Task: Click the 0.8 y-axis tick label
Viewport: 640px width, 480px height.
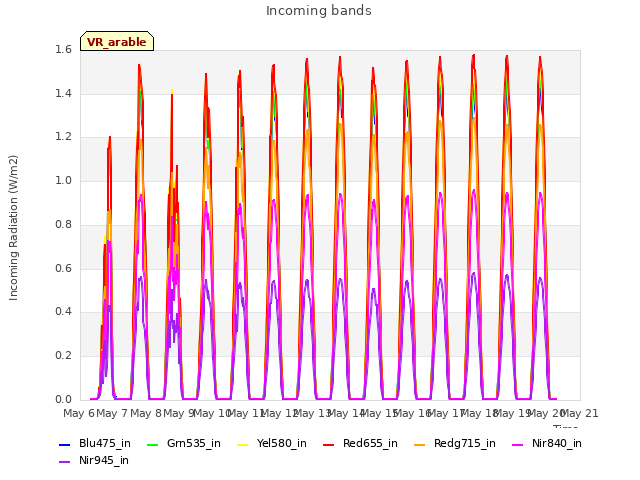Action: [x=63, y=224]
